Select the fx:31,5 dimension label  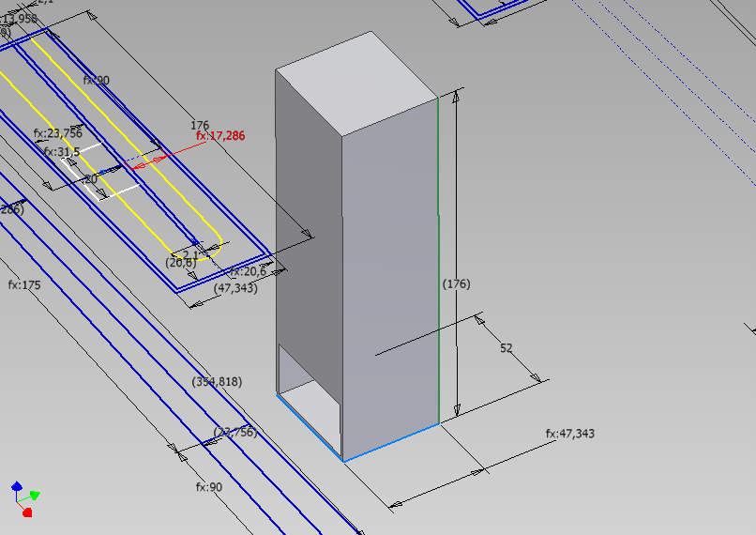coord(62,151)
